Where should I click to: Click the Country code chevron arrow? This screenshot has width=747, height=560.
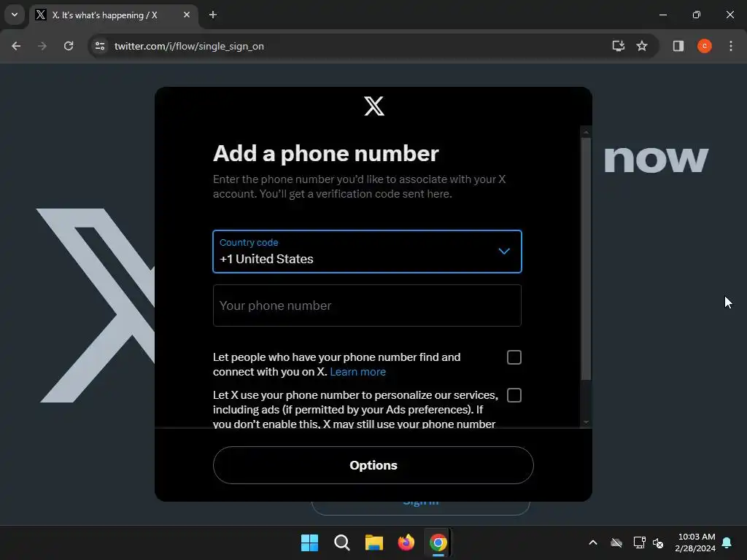(504, 251)
